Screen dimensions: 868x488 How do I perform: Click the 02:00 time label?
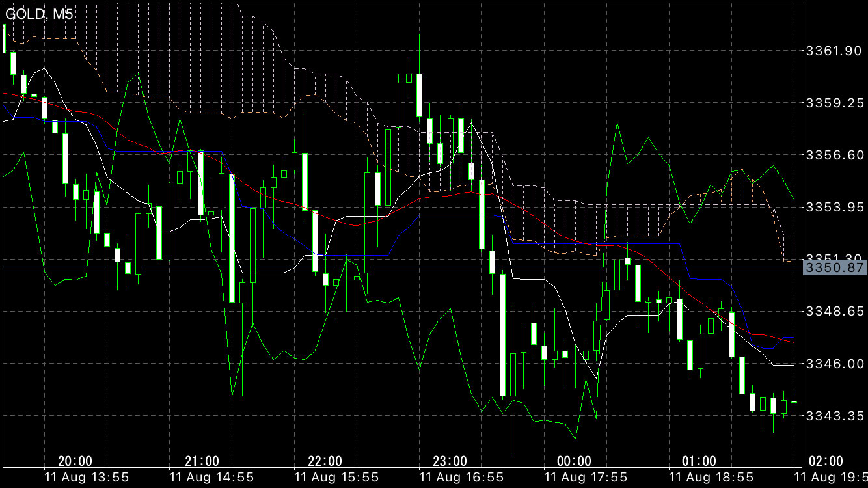coord(826,461)
